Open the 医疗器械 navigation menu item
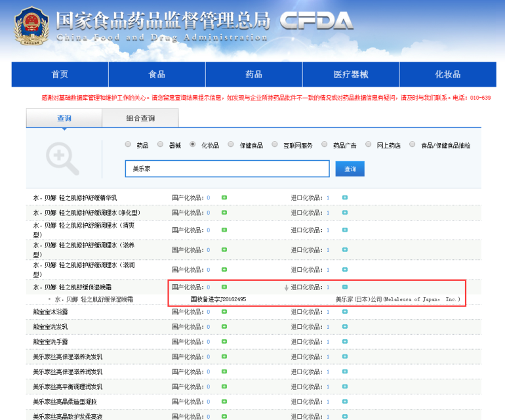The height and width of the screenshot is (420, 505). (351, 74)
